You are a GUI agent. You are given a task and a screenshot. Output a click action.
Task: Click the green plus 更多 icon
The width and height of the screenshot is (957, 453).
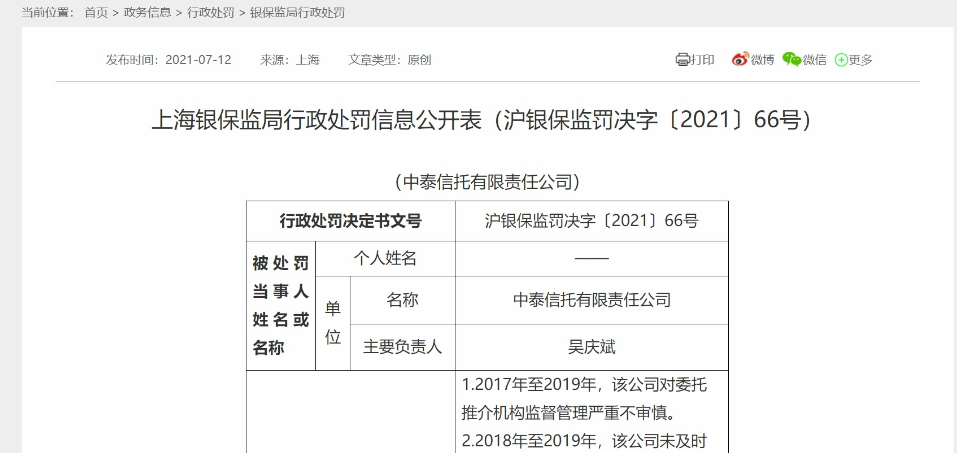click(842, 60)
